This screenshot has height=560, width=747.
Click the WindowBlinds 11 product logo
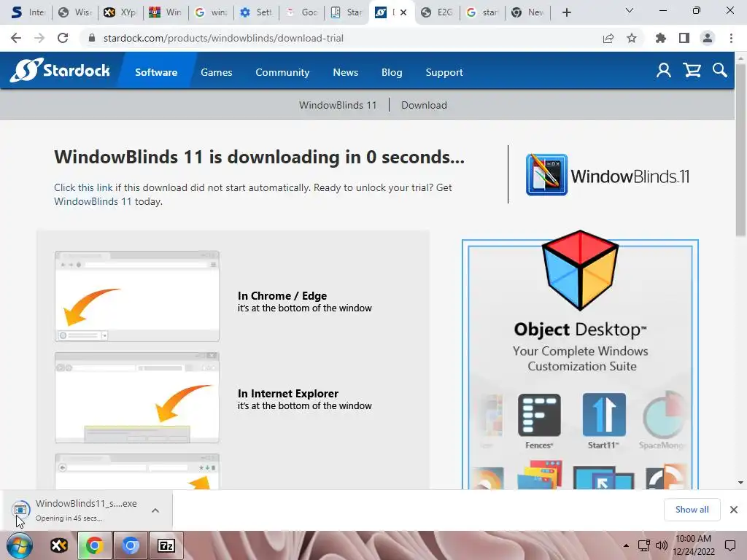tap(608, 175)
